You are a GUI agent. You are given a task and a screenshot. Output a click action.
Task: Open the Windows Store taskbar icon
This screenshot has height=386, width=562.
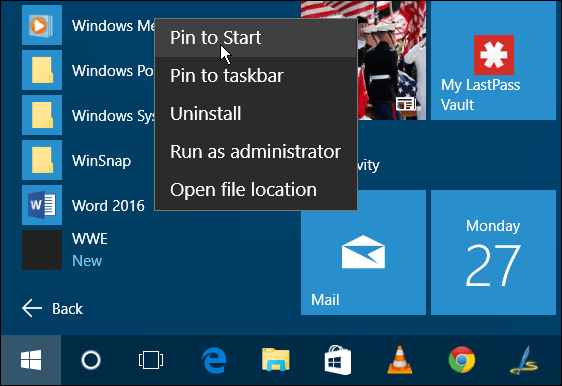pyautogui.click(x=338, y=360)
